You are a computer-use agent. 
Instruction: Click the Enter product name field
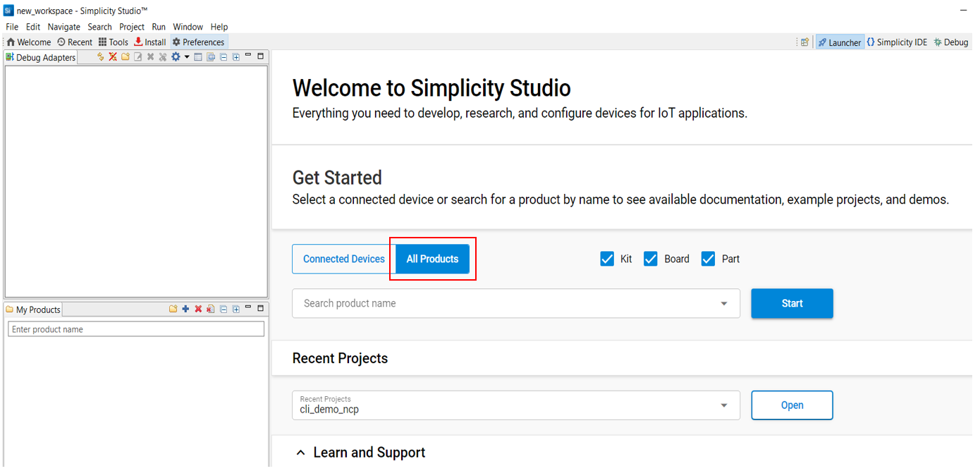pyautogui.click(x=136, y=329)
